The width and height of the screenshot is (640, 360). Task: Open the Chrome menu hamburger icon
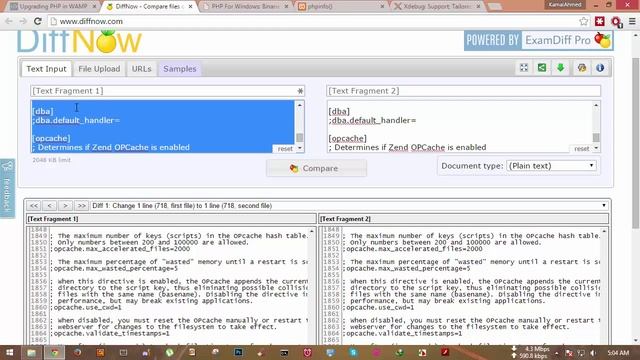point(632,21)
